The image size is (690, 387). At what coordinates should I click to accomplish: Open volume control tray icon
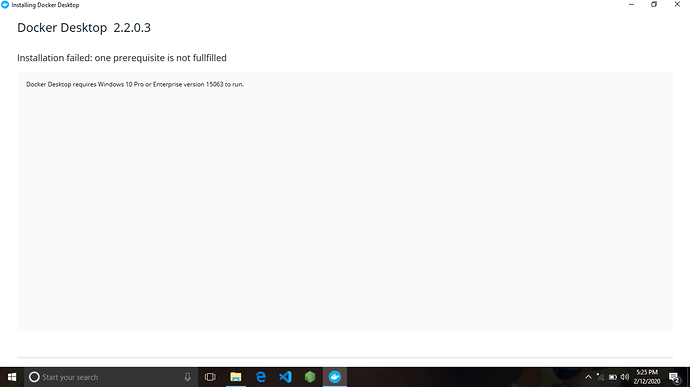[x=625, y=377]
